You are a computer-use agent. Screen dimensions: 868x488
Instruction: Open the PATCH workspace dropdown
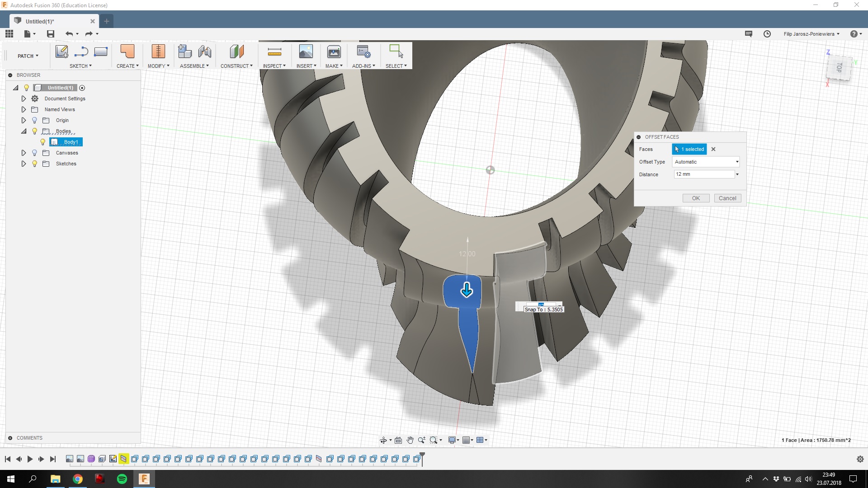click(x=28, y=56)
